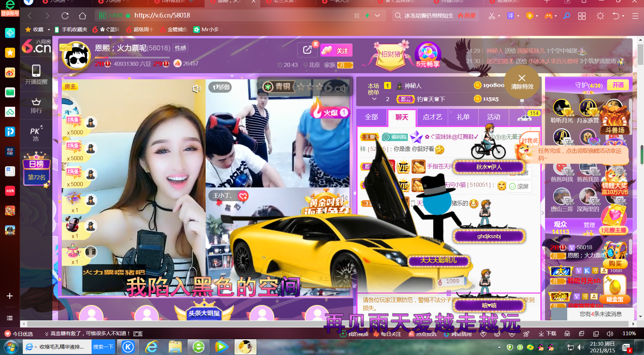This screenshot has height=355, width=644.
Task: Open the file explorer folder in taskbar
Action: click(175, 347)
